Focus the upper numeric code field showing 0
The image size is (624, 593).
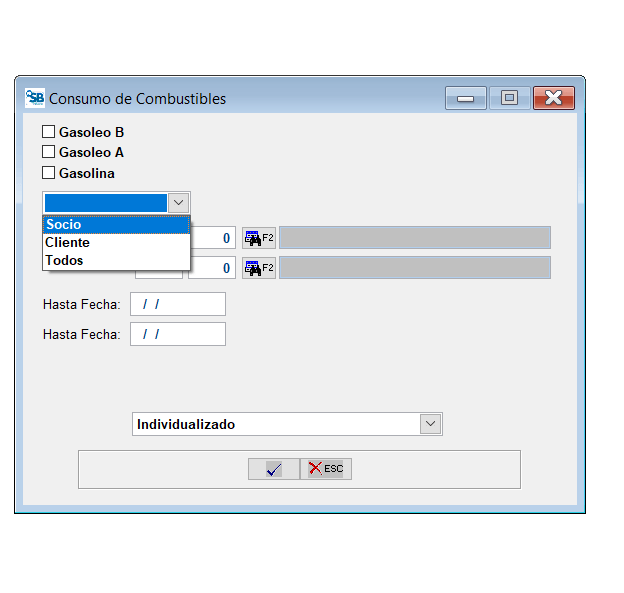(213, 238)
